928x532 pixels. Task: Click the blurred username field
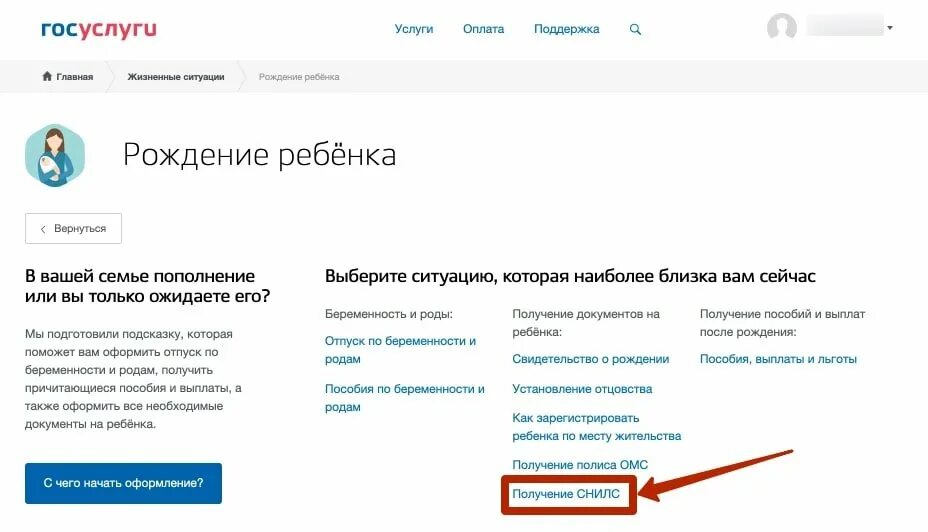pyautogui.click(x=845, y=25)
